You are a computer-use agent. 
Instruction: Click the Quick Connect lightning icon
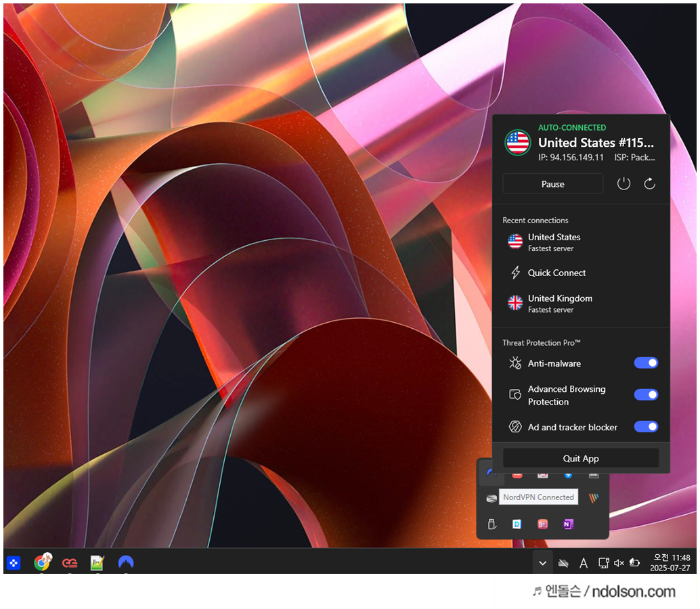[516, 273]
